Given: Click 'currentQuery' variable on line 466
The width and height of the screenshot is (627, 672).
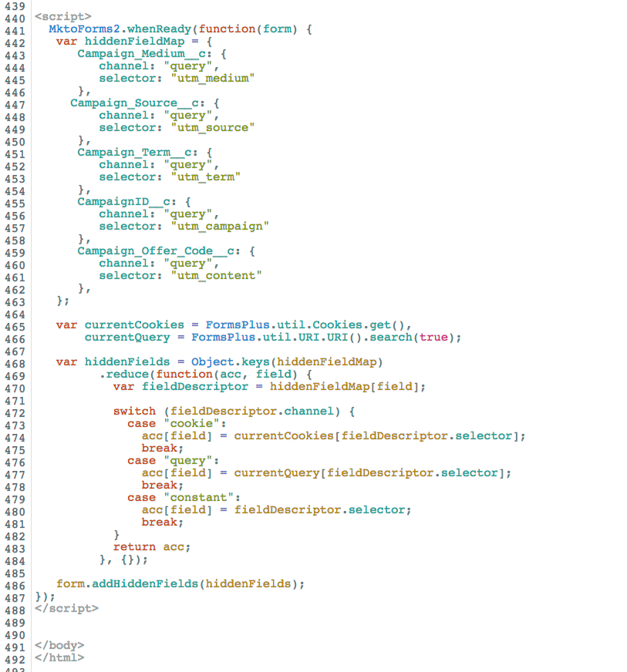Looking at the screenshot, I should point(127,338).
